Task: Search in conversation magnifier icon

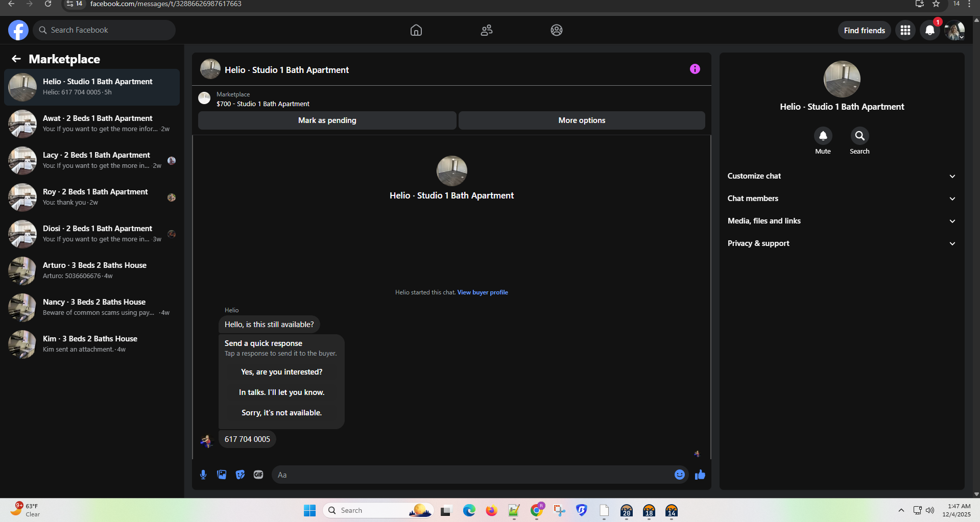Action: coord(859,136)
